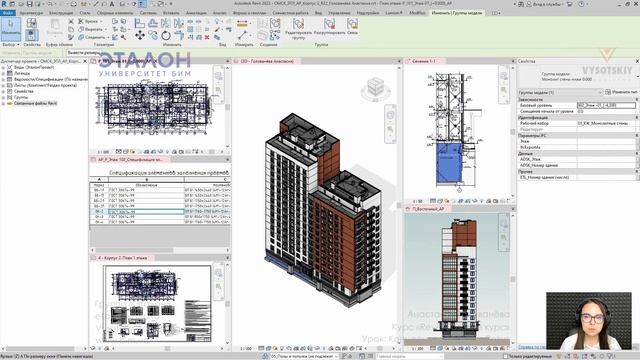
Task: Activate the '(3D) - Голованёва Анастасия' view tab
Action: coord(267,61)
